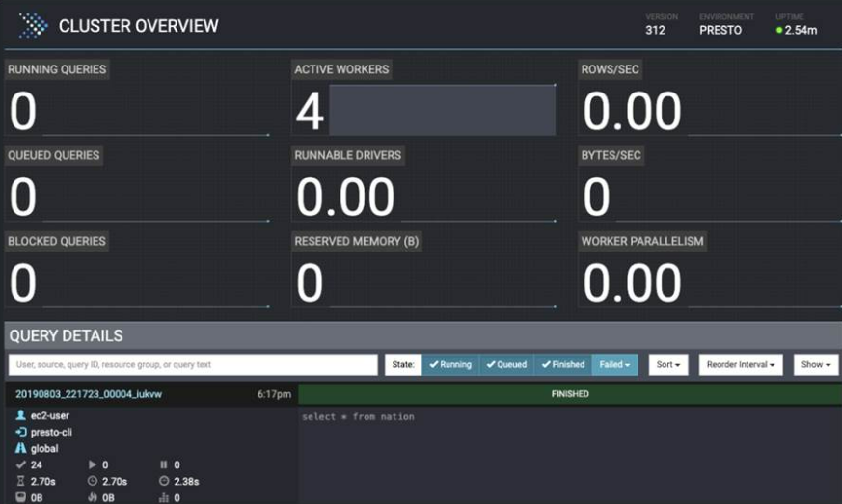Click the version value 312
The height and width of the screenshot is (504, 842).
coord(655,30)
